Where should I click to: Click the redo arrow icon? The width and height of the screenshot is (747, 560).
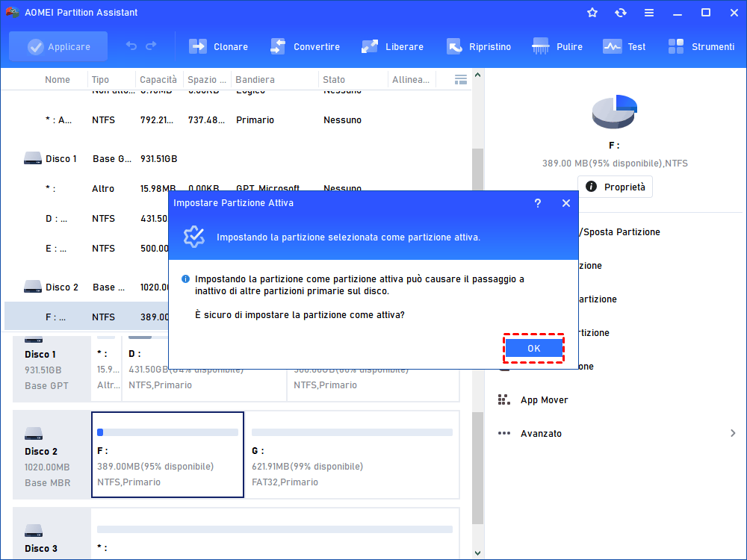[151, 46]
